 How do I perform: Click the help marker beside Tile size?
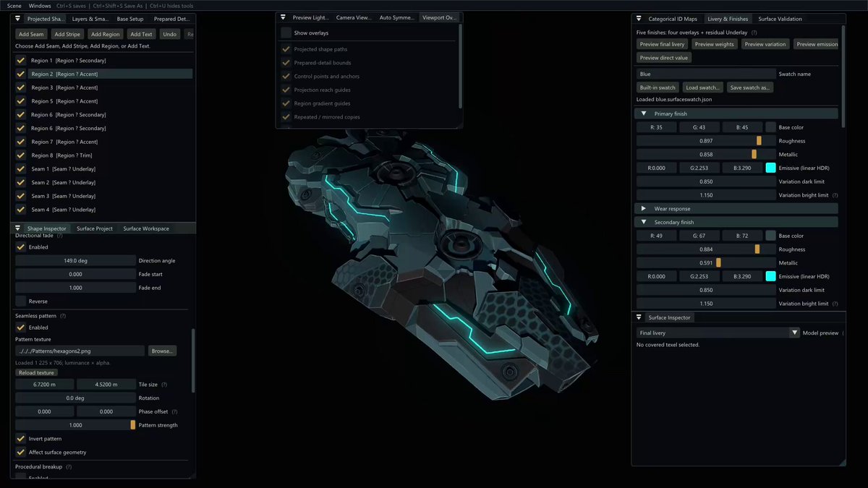tap(164, 385)
